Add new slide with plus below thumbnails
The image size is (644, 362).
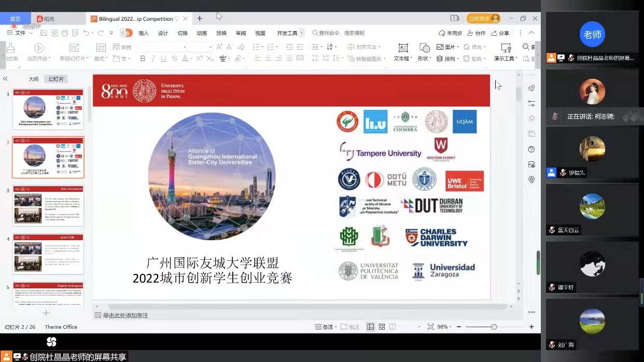coord(46,313)
